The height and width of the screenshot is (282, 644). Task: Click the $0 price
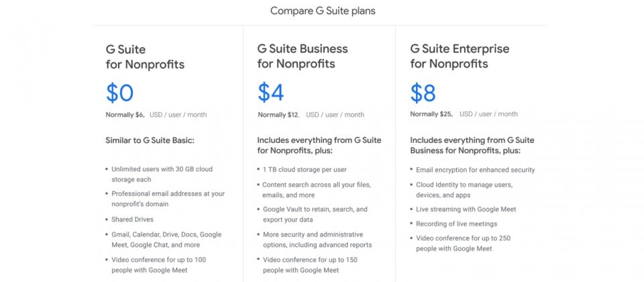(x=119, y=93)
